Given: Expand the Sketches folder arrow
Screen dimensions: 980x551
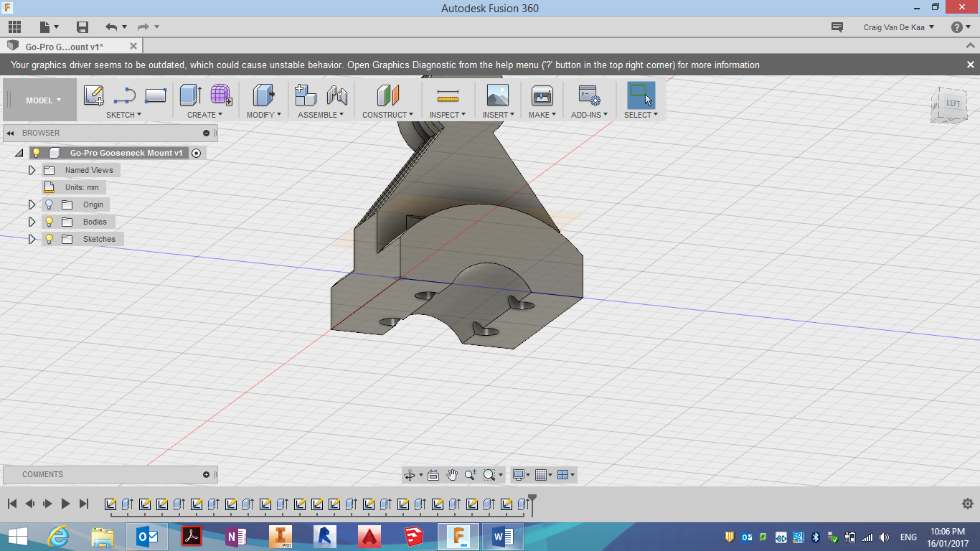Looking at the screenshot, I should pyautogui.click(x=32, y=239).
